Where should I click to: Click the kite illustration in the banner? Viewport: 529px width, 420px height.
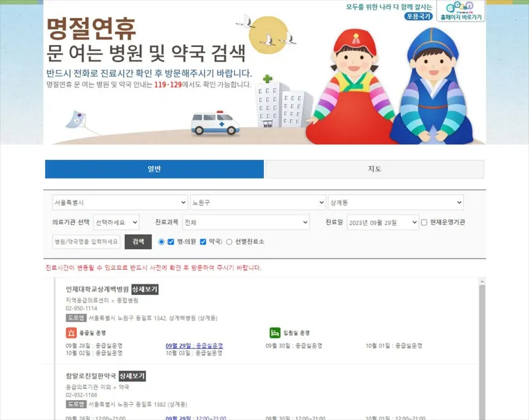[x=77, y=120]
